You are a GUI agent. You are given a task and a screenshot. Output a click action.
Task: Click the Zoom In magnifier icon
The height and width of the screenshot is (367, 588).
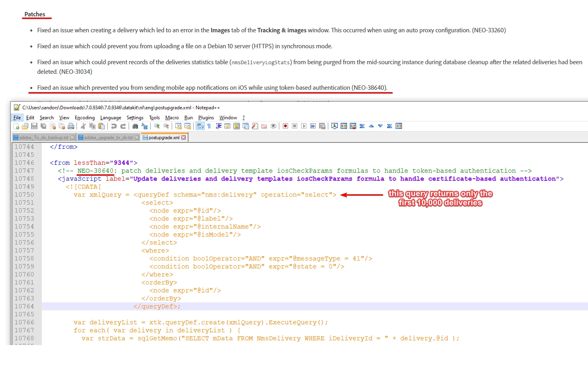pos(157,126)
